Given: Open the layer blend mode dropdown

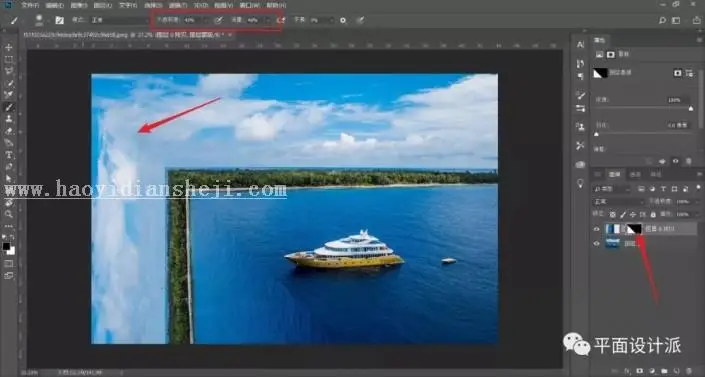Looking at the screenshot, I should pos(619,202).
